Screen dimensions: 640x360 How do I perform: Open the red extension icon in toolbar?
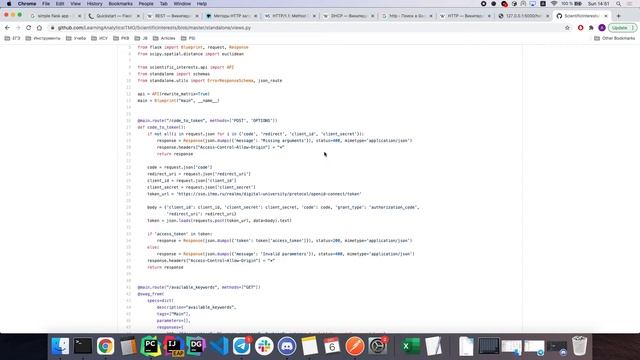[x=580, y=28]
